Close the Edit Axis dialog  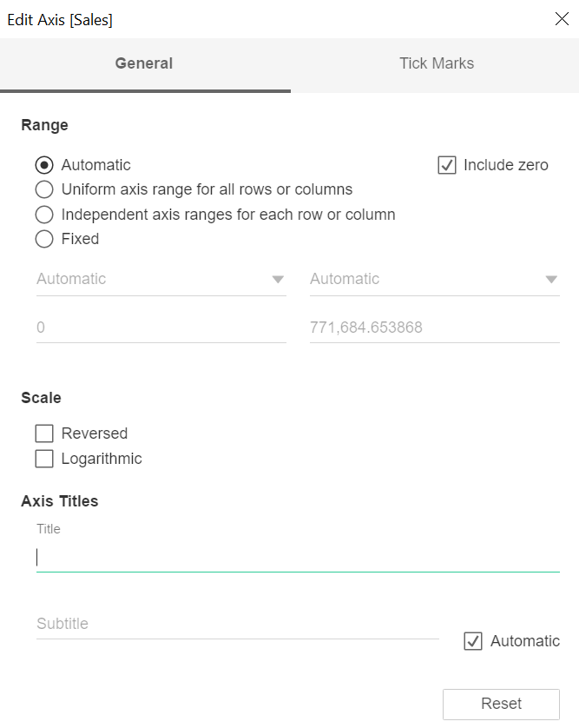(x=562, y=19)
